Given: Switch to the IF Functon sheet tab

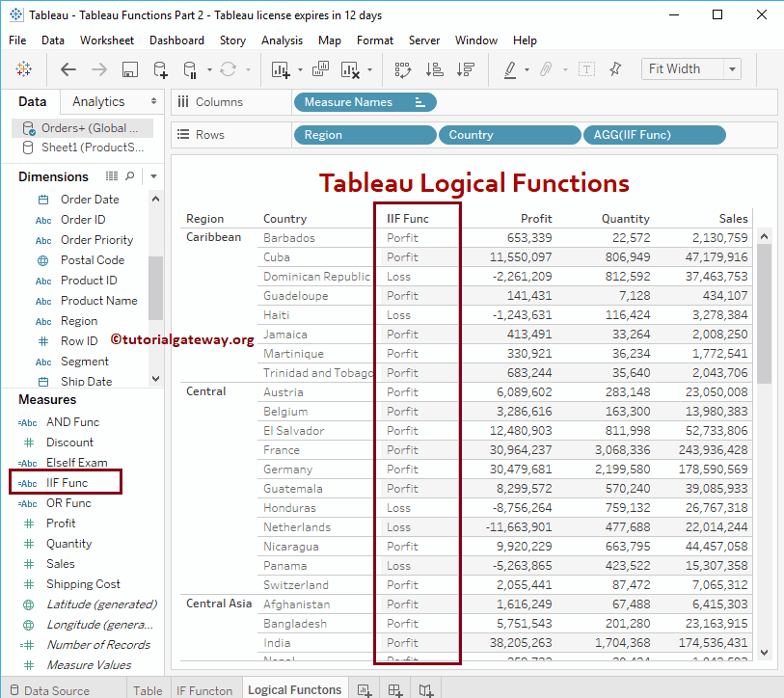Looking at the screenshot, I should pyautogui.click(x=204, y=689).
